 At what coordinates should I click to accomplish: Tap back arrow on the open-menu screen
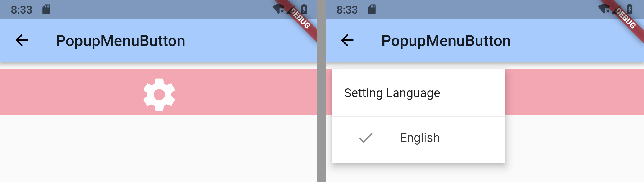(347, 40)
